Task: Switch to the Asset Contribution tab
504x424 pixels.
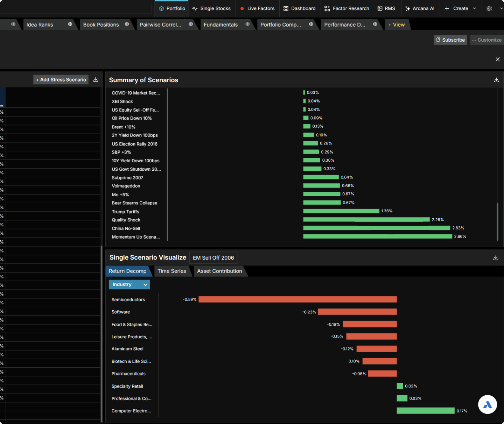Action: pos(219,271)
